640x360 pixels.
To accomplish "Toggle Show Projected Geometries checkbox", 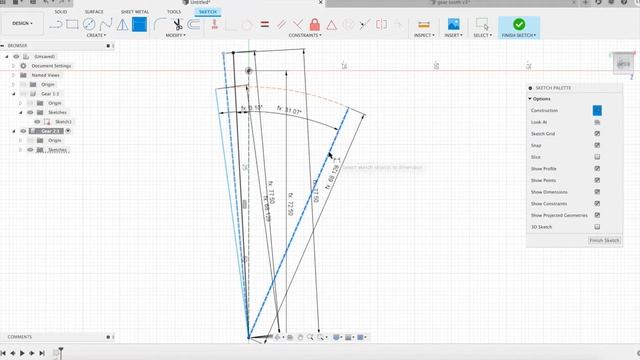I will click(597, 215).
